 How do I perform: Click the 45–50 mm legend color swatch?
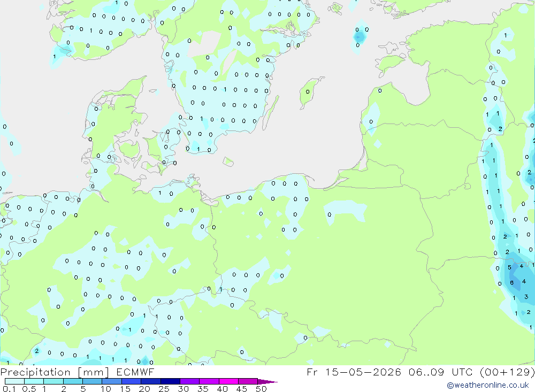248,381
